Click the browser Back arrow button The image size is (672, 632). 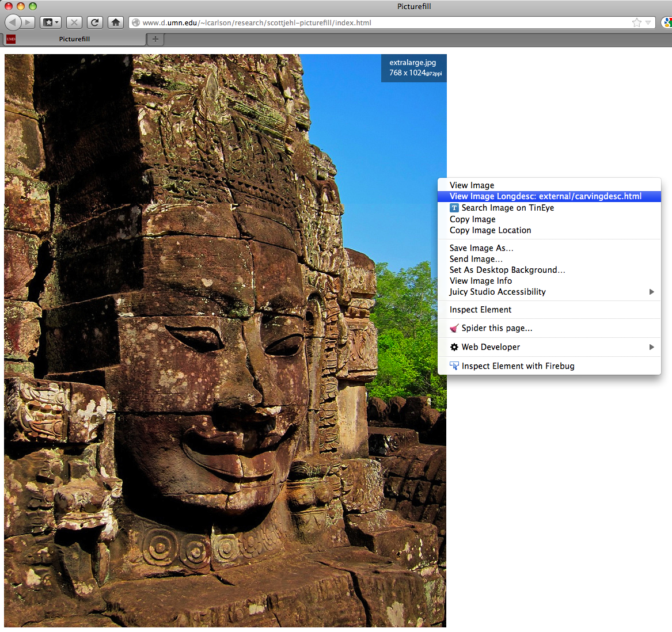tap(13, 22)
